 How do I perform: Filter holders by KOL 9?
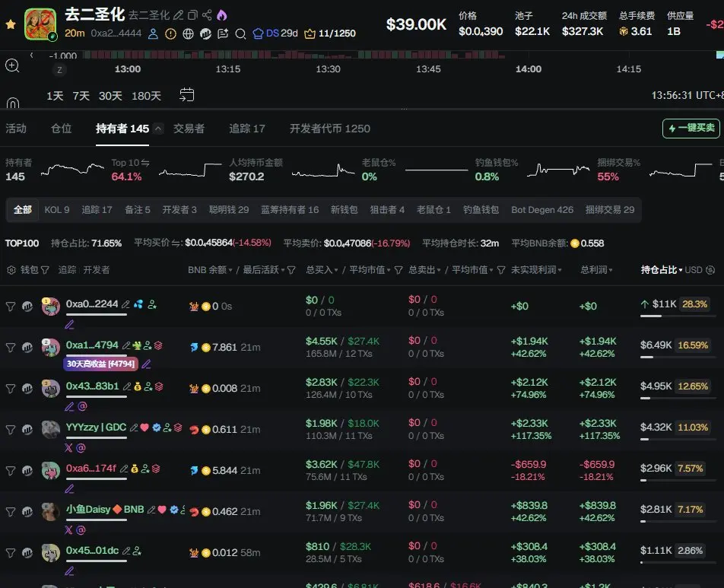pos(57,210)
